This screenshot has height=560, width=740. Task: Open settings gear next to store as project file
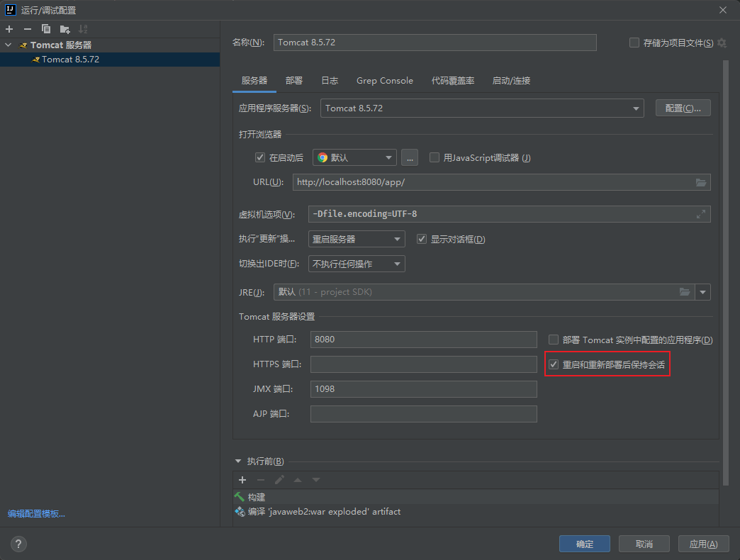722,43
